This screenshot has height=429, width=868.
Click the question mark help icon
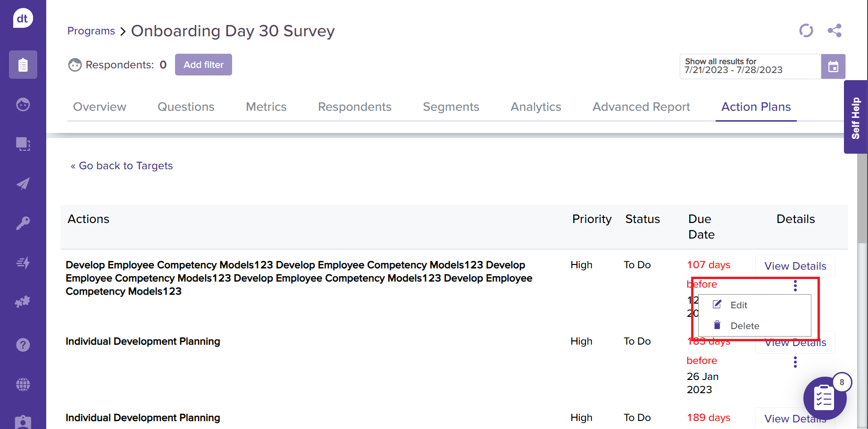pos(23,345)
